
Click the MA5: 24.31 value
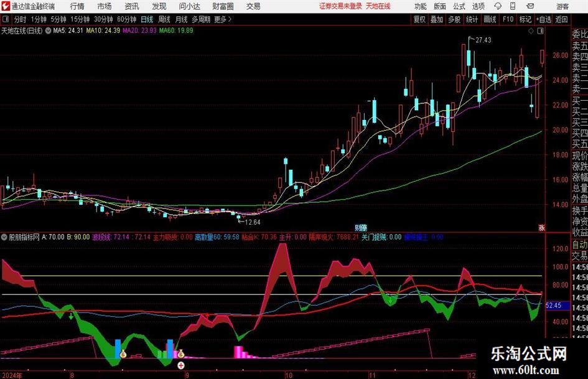[68, 30]
